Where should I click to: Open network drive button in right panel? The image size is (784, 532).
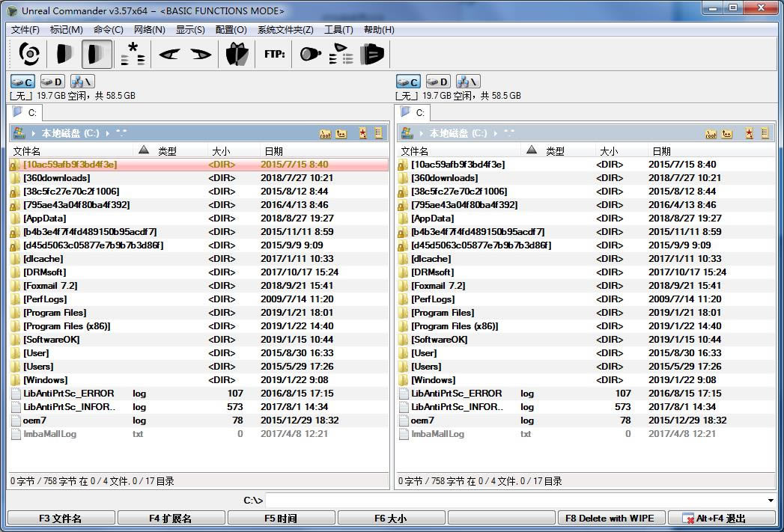click(468, 82)
